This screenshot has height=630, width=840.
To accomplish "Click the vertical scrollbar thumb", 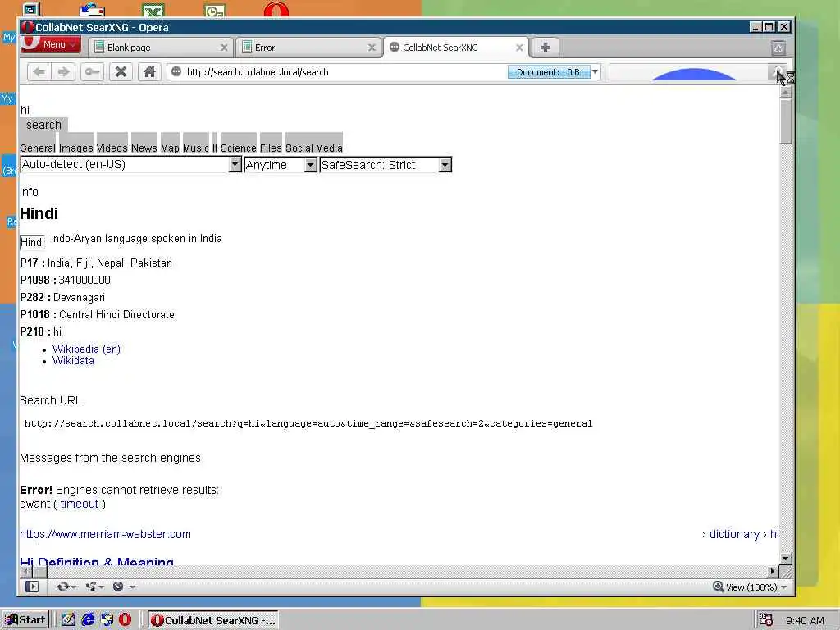I will 786,121.
